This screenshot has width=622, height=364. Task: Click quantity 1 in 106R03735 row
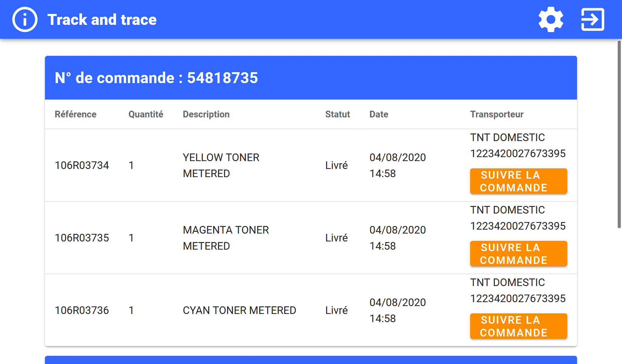[131, 238]
